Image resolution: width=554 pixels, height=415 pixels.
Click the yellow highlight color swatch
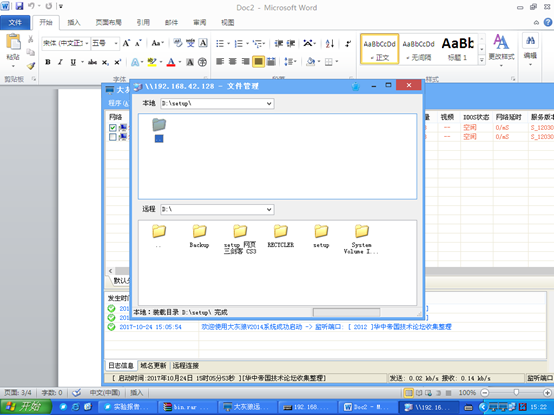click(152, 62)
